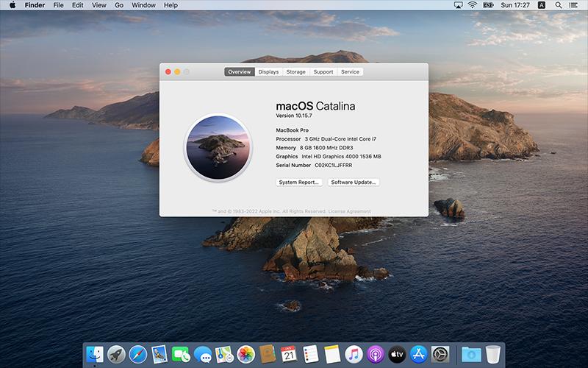
Task: Click the AirPlay display icon in menu bar
Action: 458,5
